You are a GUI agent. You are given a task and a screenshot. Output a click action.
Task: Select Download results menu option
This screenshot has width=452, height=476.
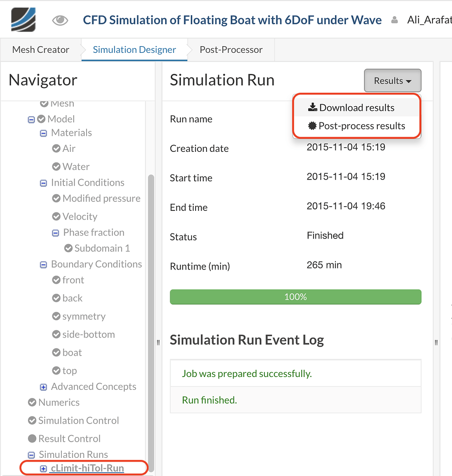click(x=356, y=108)
